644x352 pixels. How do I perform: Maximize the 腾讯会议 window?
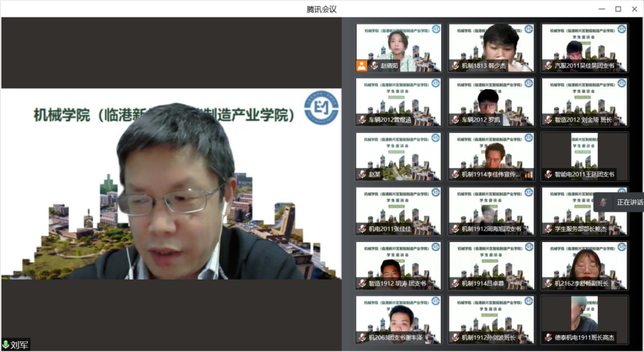(618, 9)
